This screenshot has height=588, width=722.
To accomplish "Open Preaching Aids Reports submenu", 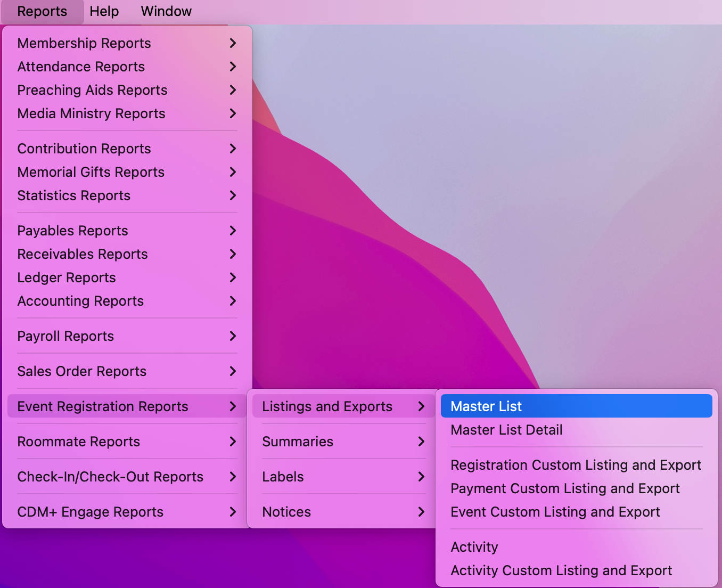I will click(x=92, y=90).
